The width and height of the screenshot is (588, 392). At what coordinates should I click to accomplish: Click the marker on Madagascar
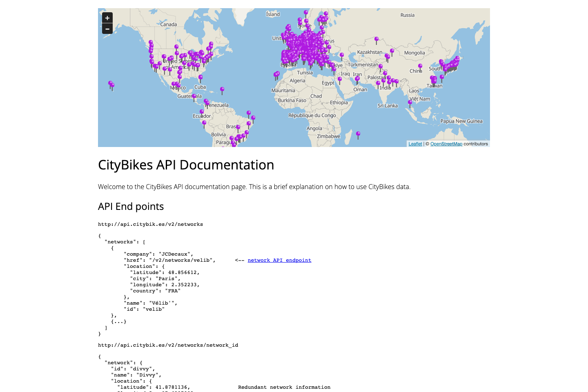click(358, 134)
